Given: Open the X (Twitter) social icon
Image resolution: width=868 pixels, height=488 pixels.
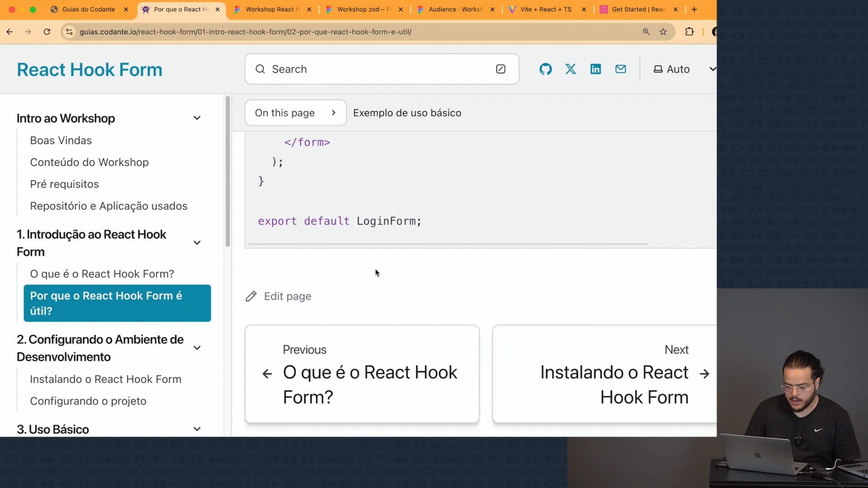Looking at the screenshot, I should click(571, 69).
